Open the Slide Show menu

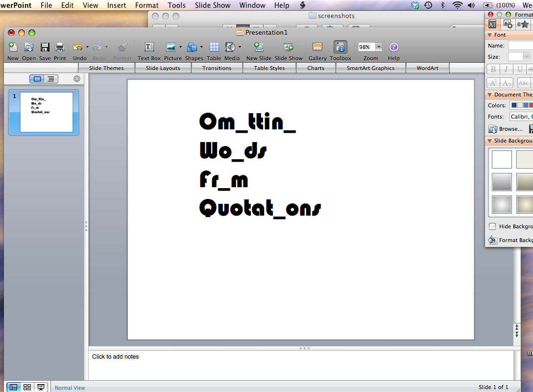(213, 5)
